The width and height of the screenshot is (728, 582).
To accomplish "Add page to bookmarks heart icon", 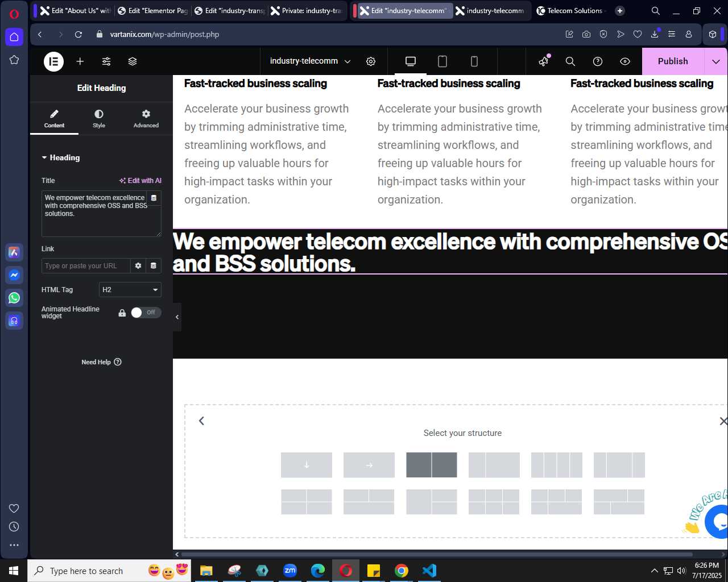I will 638,34.
